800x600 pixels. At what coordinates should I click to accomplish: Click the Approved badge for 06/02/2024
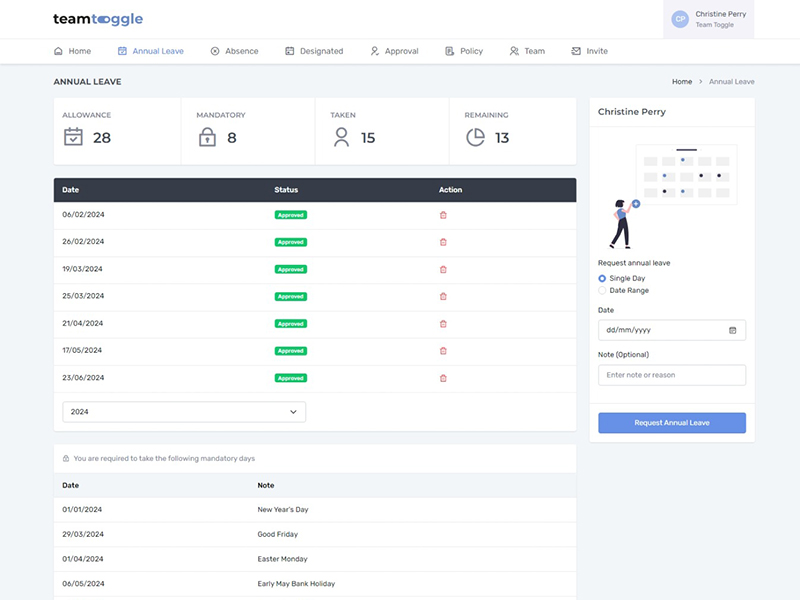pyautogui.click(x=291, y=215)
